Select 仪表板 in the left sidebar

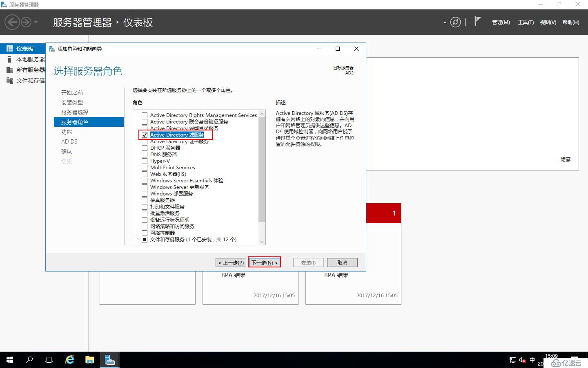(23, 49)
